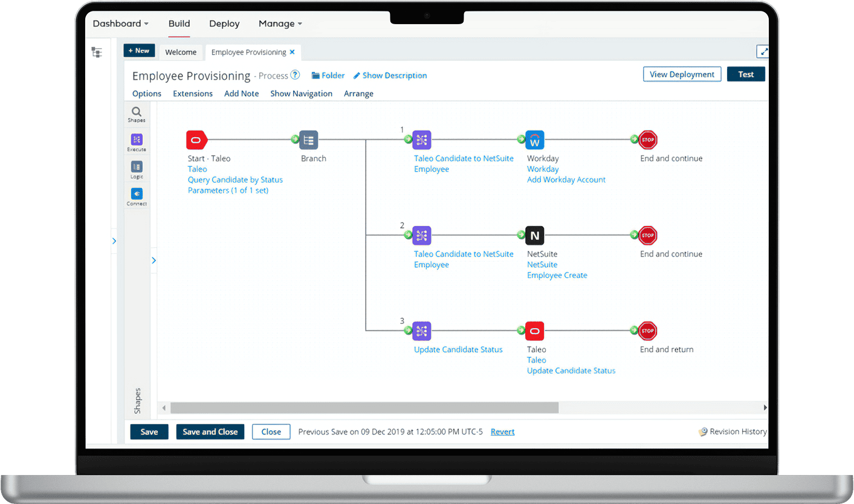
Task: Switch to the Welcome tab
Action: click(x=181, y=52)
